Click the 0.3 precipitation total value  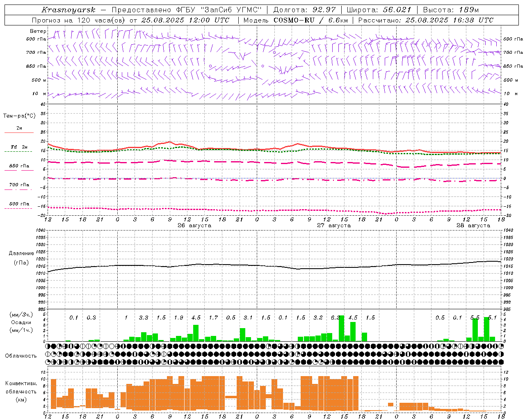point(91,317)
